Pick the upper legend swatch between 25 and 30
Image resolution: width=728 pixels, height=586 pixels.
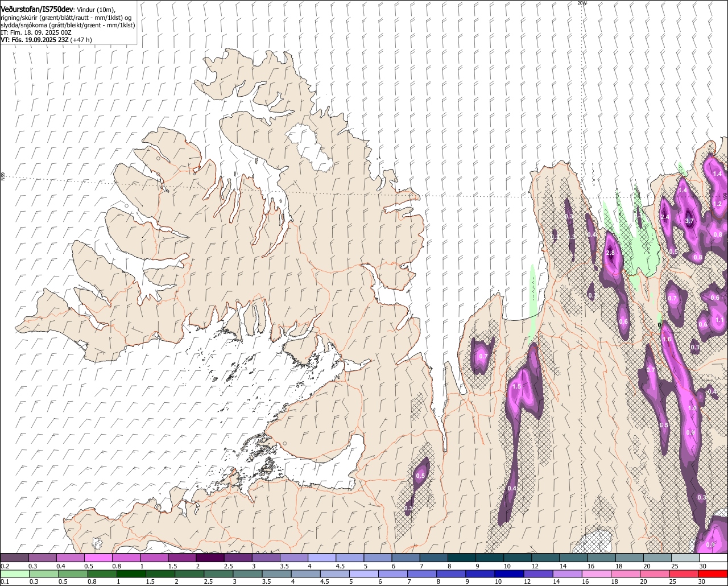coord(685,558)
